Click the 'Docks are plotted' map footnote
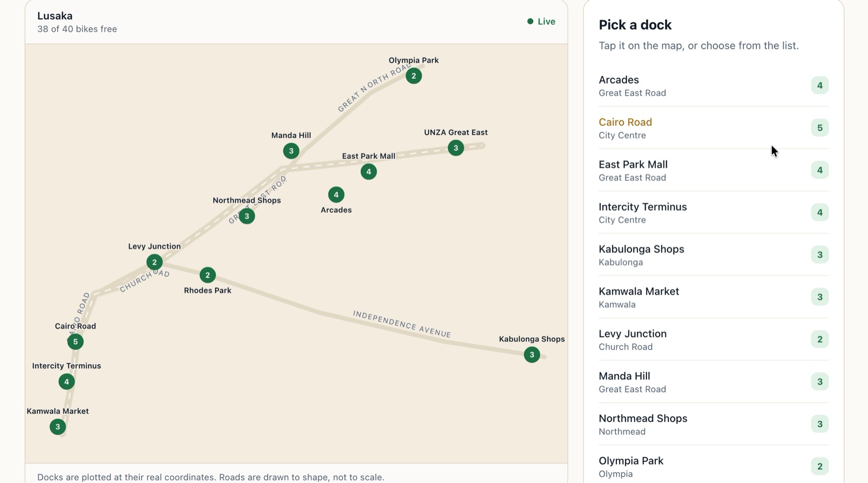868x483 pixels. (x=210, y=478)
